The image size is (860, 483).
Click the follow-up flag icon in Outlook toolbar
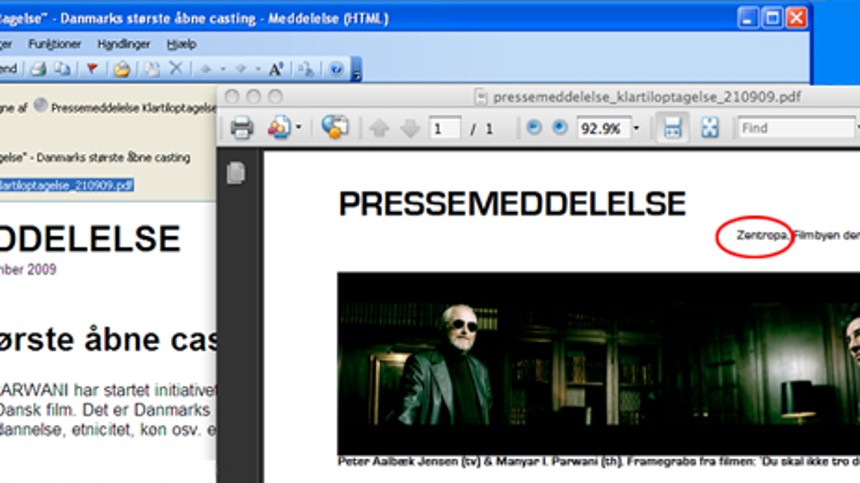[x=91, y=69]
